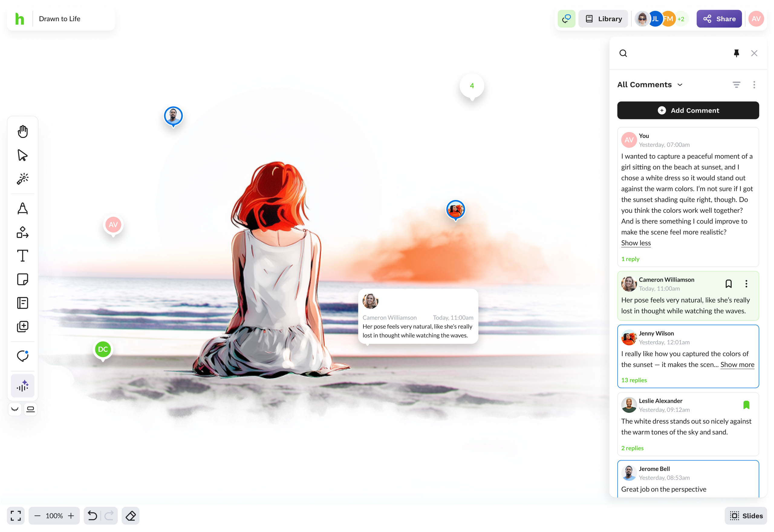Select the Text tool

(23, 256)
